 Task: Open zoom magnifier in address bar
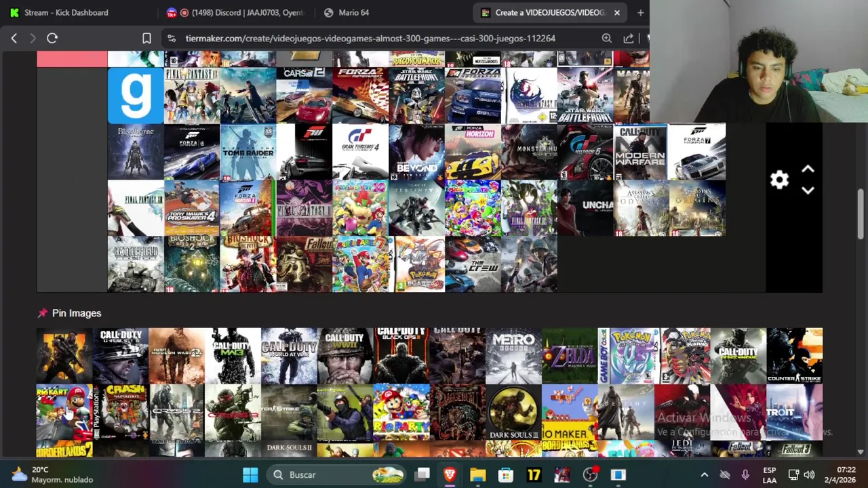pyautogui.click(x=607, y=39)
